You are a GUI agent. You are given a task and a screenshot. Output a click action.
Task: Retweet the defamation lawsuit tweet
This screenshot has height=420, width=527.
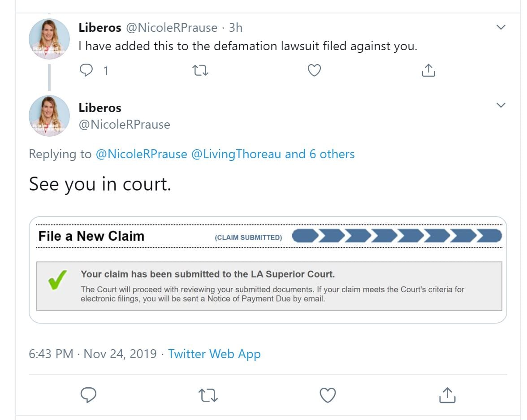click(200, 70)
